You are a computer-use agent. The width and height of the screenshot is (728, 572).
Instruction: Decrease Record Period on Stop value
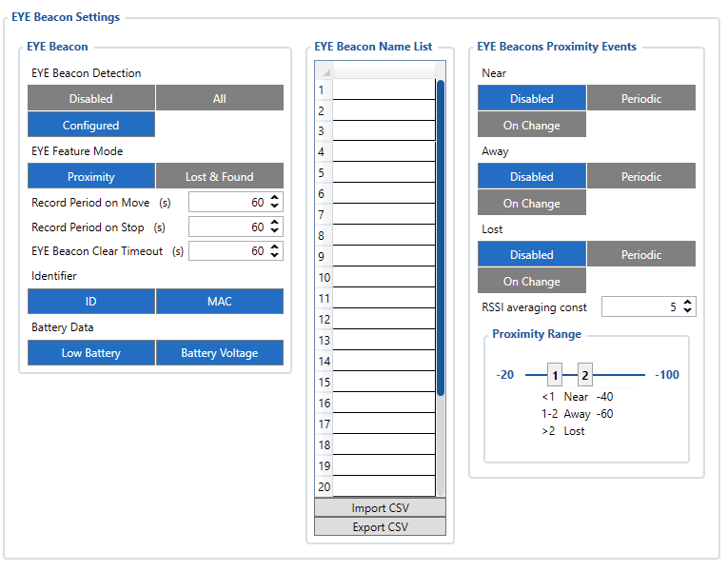pyautogui.click(x=275, y=231)
